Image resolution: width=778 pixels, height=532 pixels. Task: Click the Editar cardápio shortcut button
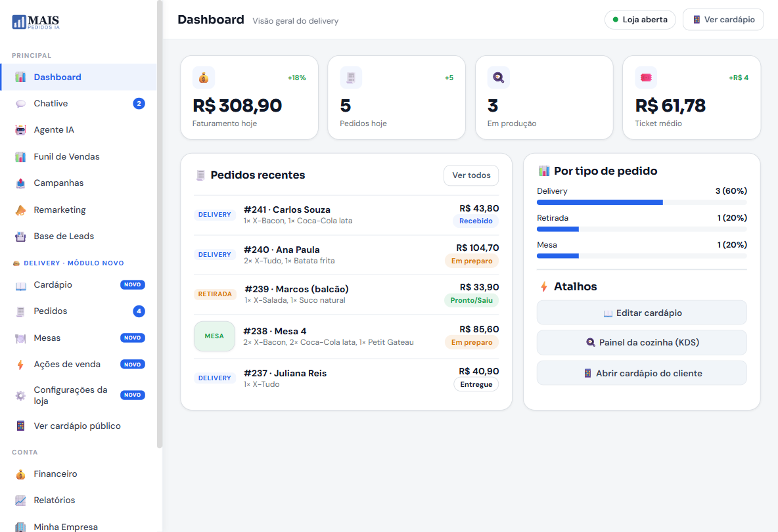(x=641, y=313)
